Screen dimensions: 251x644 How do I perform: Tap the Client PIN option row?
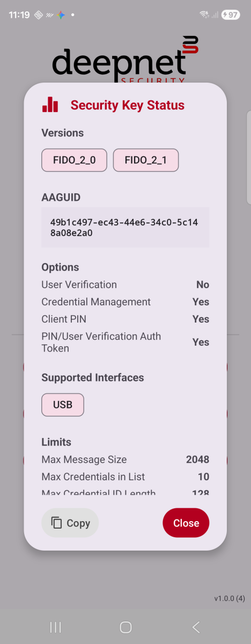click(x=125, y=319)
